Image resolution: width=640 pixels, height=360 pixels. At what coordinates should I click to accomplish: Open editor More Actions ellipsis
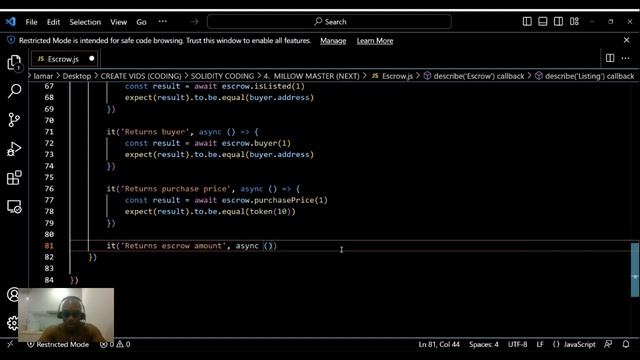coord(625,58)
